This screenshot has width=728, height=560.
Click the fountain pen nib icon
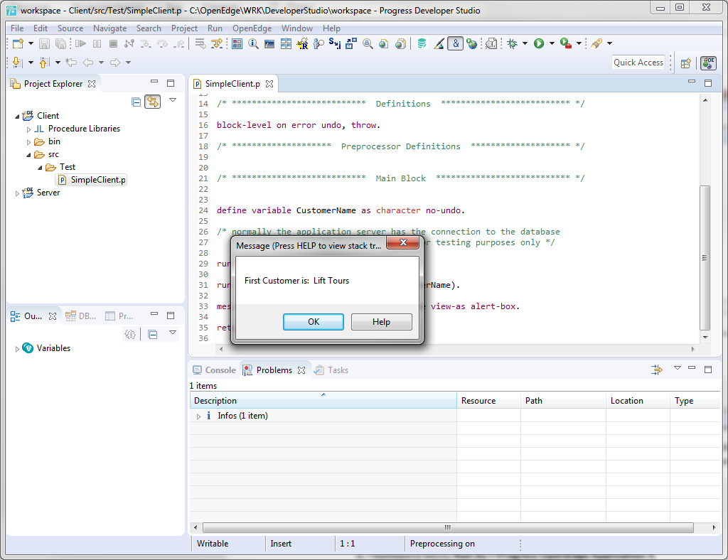[x=596, y=43]
